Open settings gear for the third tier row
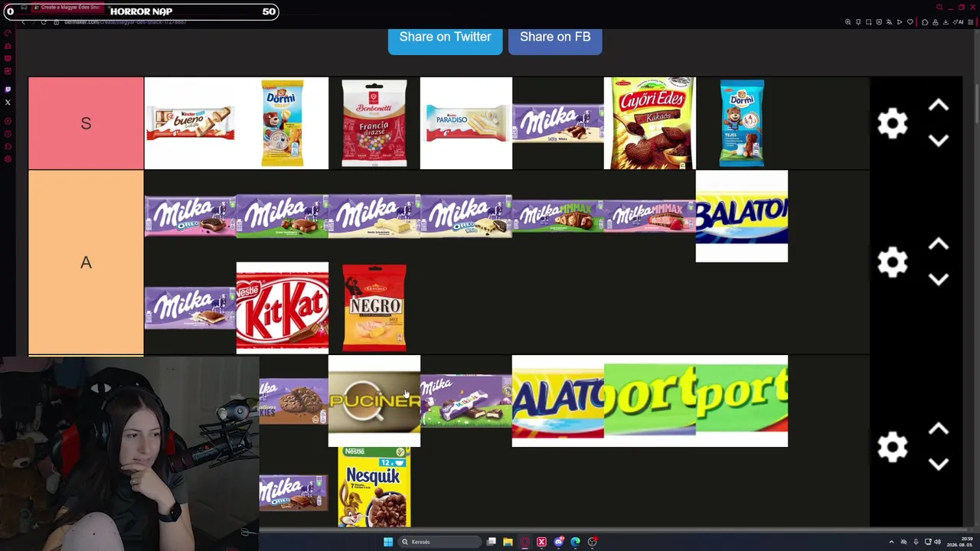The width and height of the screenshot is (980, 551). tap(892, 447)
